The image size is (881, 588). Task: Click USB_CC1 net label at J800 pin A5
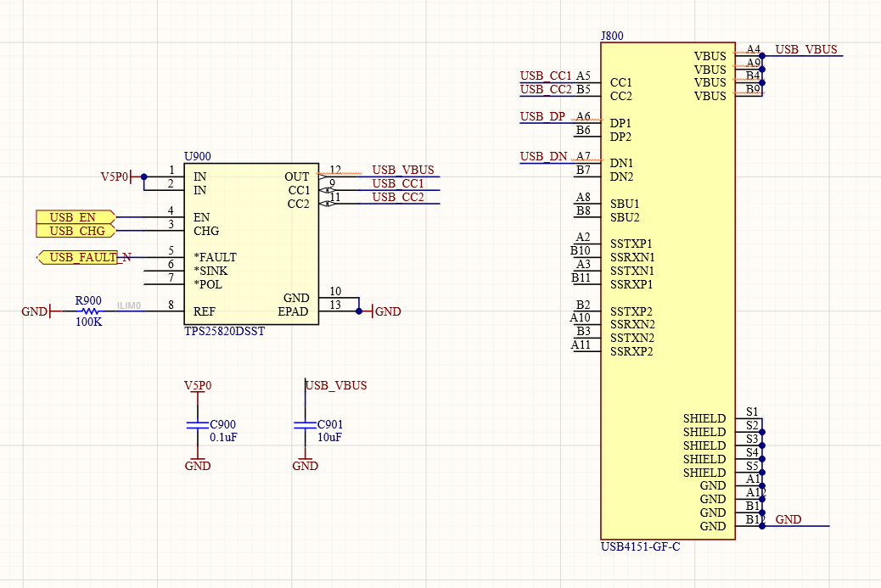pyautogui.click(x=546, y=76)
